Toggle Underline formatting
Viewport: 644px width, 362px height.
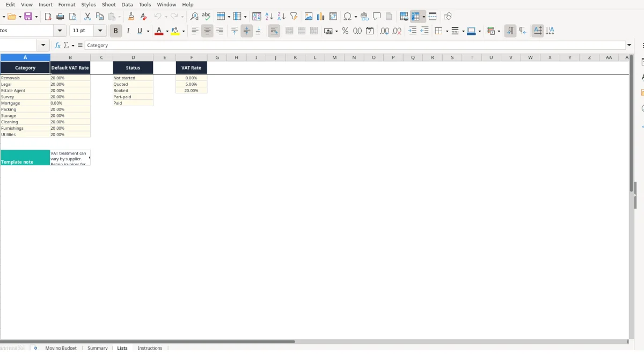[x=140, y=31]
